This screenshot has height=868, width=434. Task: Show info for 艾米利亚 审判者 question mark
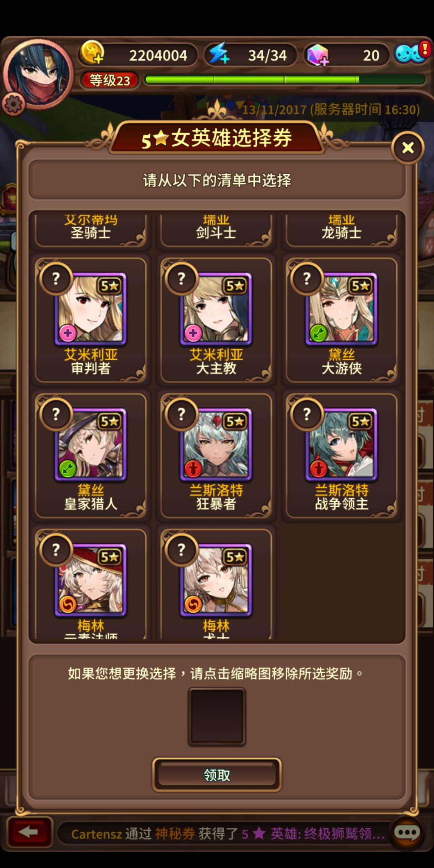pyautogui.click(x=56, y=278)
